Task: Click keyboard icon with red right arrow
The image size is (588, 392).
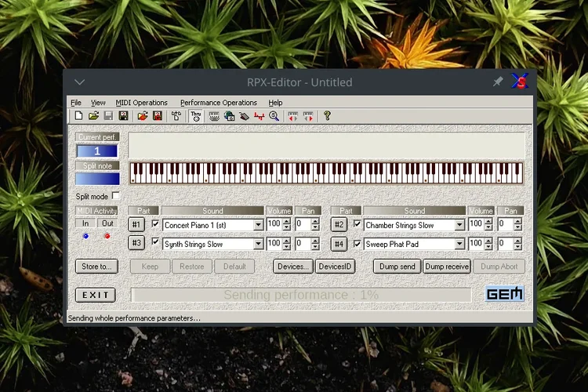Action: [x=308, y=116]
